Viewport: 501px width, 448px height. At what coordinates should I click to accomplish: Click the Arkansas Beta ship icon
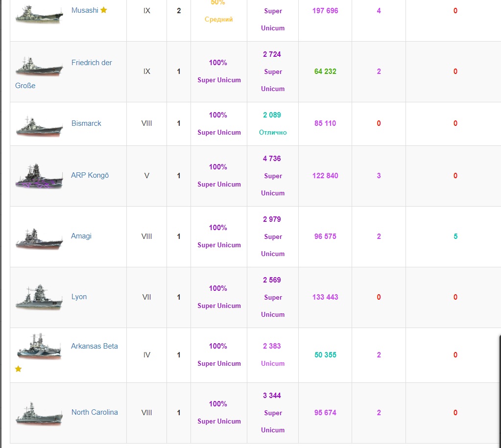39,347
